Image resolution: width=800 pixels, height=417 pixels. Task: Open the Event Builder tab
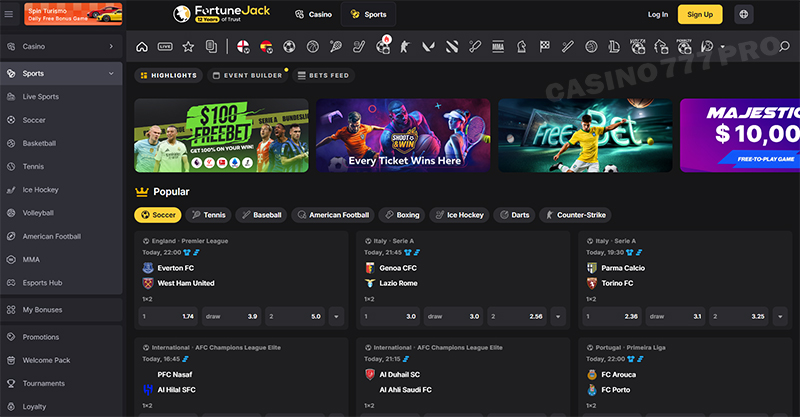[247, 76]
